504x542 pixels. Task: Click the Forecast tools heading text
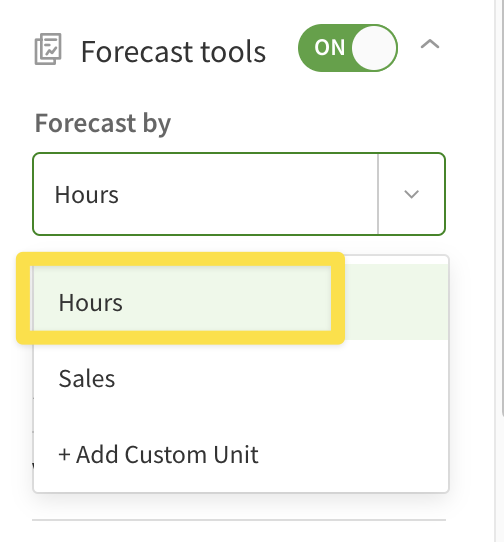click(173, 52)
